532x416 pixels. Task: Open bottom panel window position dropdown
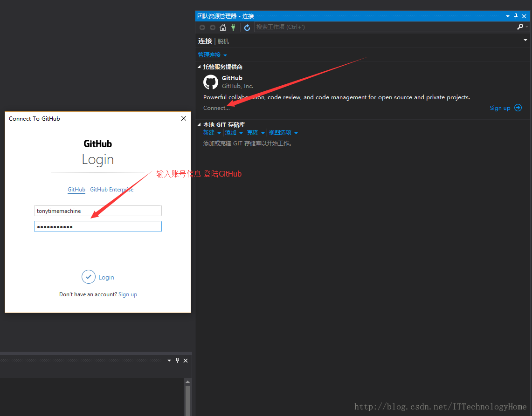tap(169, 361)
